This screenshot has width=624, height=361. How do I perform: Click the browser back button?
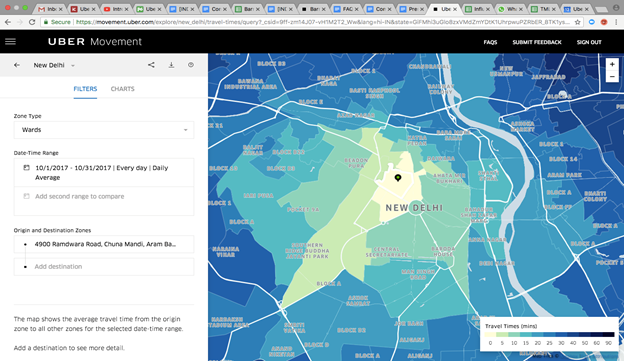tap(8, 22)
